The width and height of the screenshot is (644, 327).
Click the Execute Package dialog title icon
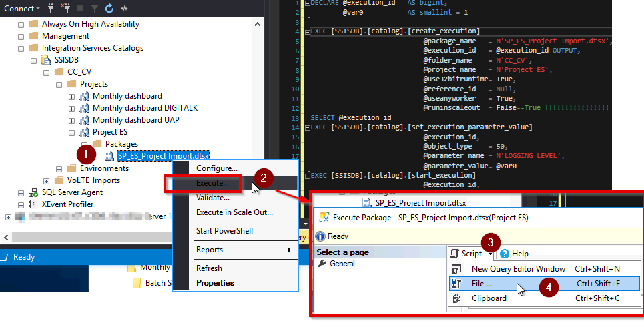324,218
